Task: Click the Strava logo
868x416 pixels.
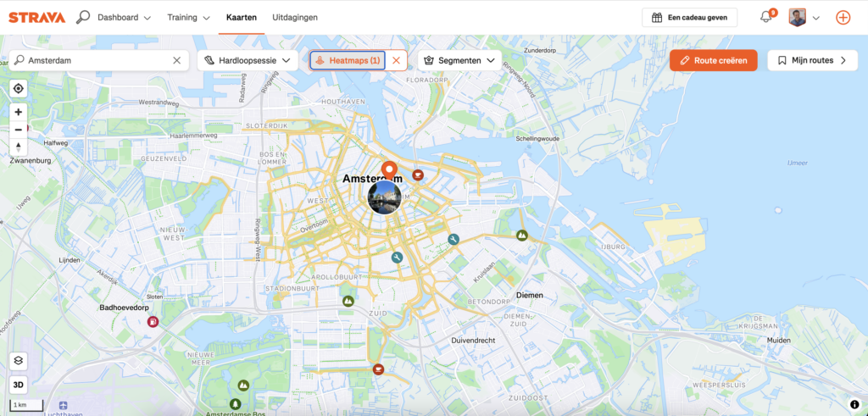Action: [x=37, y=17]
